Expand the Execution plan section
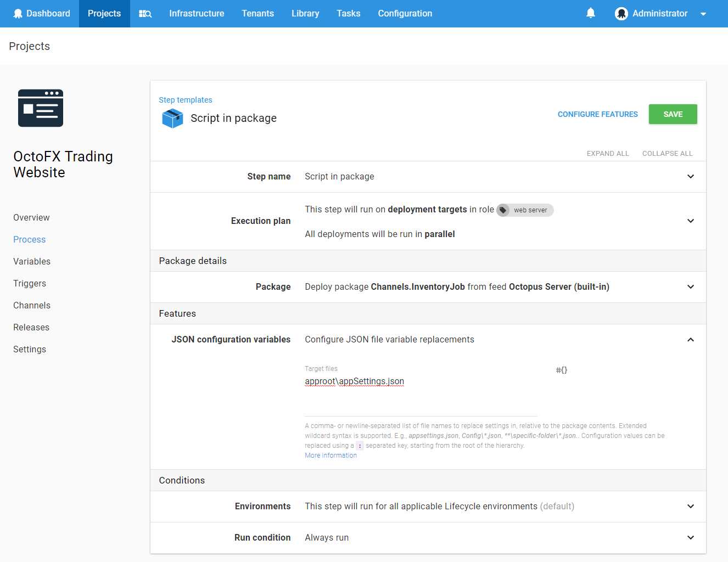 pyautogui.click(x=691, y=221)
